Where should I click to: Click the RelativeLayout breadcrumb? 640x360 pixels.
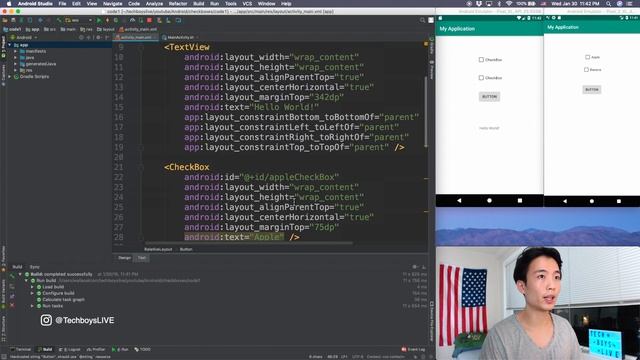pos(158,249)
